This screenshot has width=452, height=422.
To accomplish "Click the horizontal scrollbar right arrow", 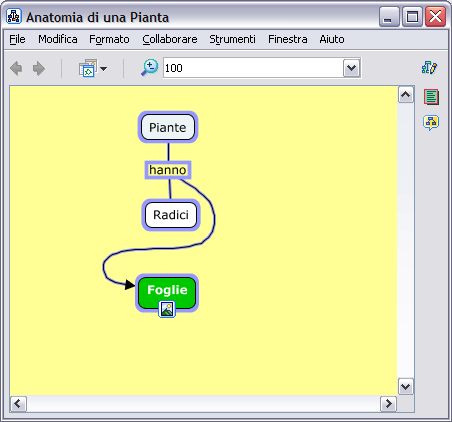I will click(388, 404).
